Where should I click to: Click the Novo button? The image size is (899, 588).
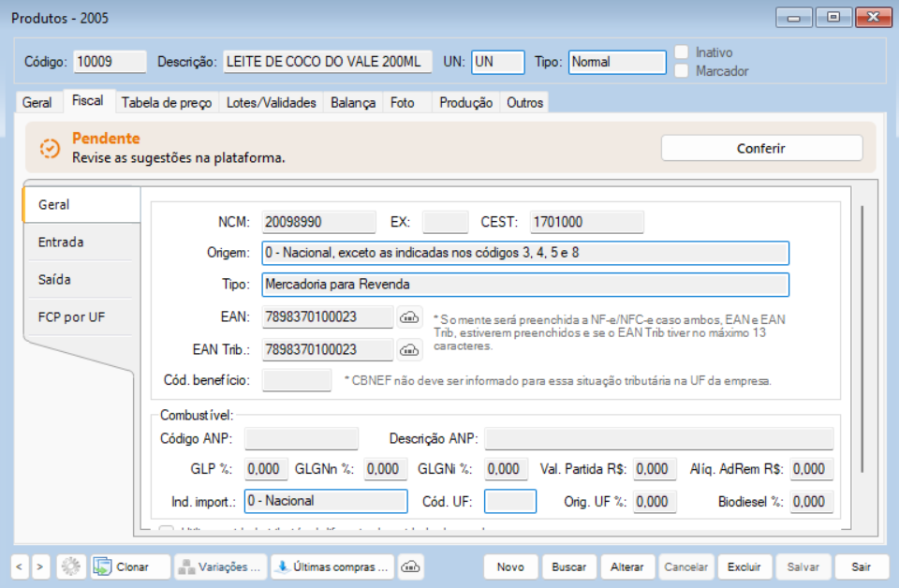[x=510, y=566]
